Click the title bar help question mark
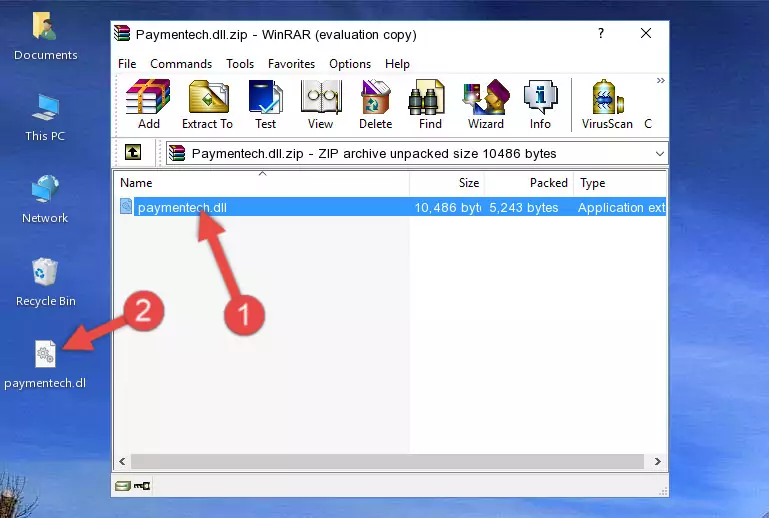The height and width of the screenshot is (518, 769). [x=601, y=33]
